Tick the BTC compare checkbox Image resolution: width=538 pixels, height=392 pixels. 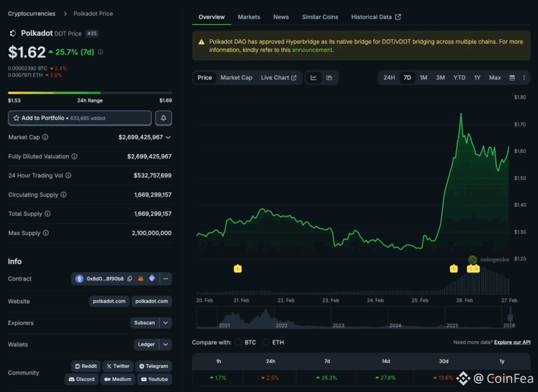coord(238,342)
